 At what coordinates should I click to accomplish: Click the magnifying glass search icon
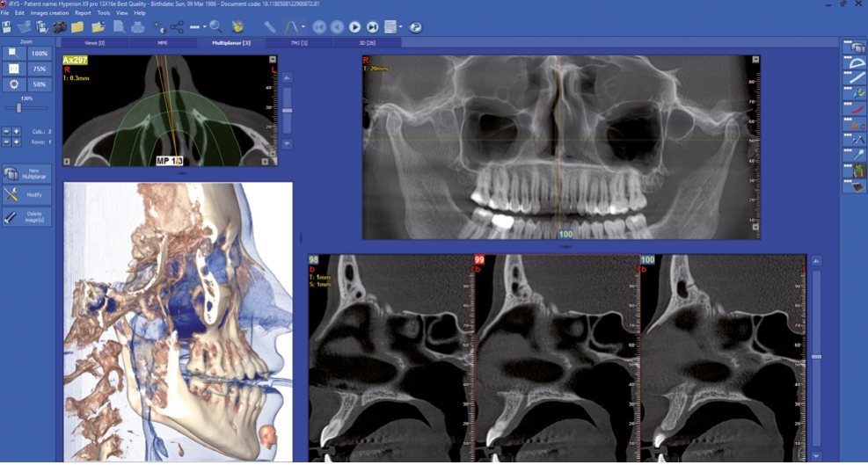tap(215, 26)
